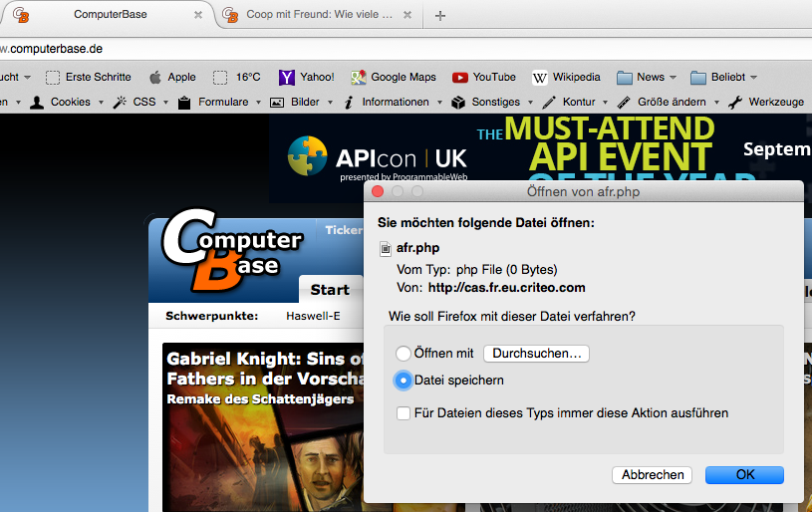Open a new tab with plus button
The image size is (812, 512).
coord(440,16)
